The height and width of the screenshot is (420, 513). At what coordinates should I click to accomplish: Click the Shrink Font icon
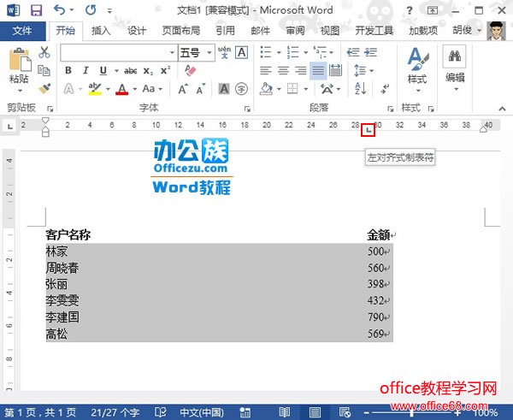[x=201, y=89]
